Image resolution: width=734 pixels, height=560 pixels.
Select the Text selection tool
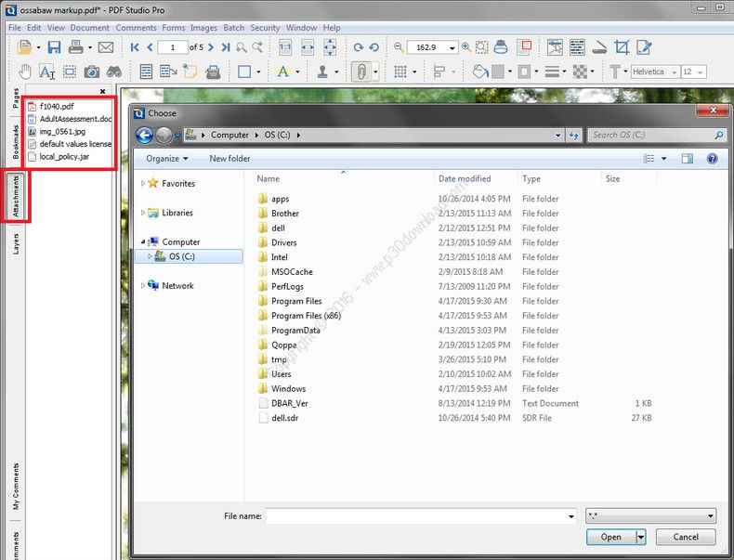coord(46,72)
